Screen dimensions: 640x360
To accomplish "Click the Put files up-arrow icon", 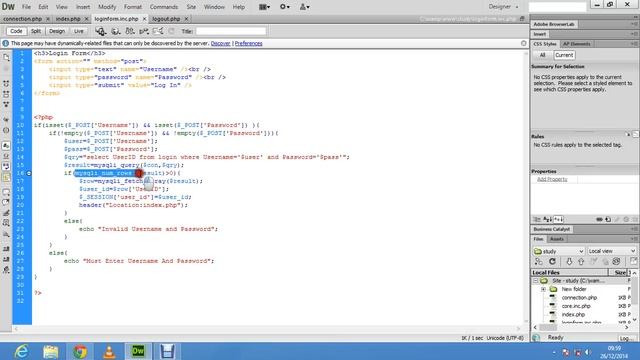I will [x=581, y=261].
